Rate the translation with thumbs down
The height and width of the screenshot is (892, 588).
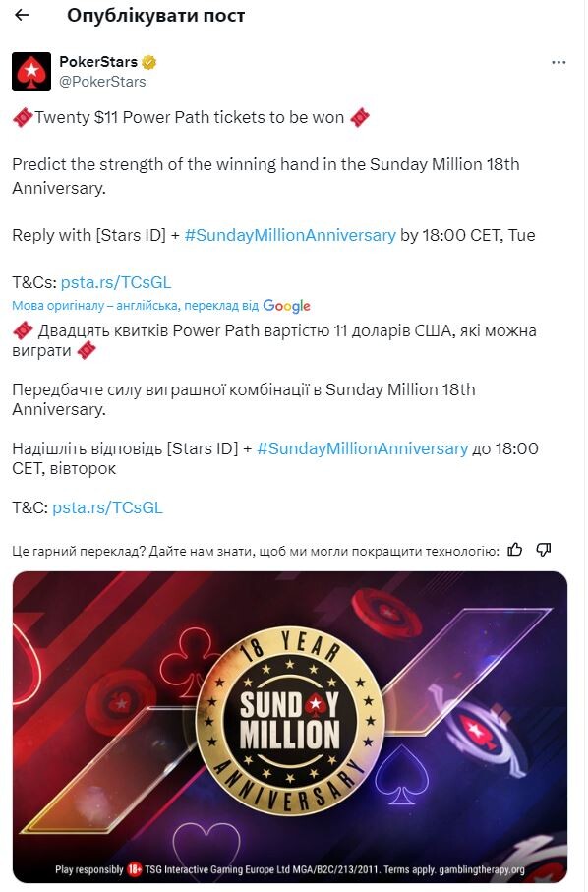[x=544, y=550]
